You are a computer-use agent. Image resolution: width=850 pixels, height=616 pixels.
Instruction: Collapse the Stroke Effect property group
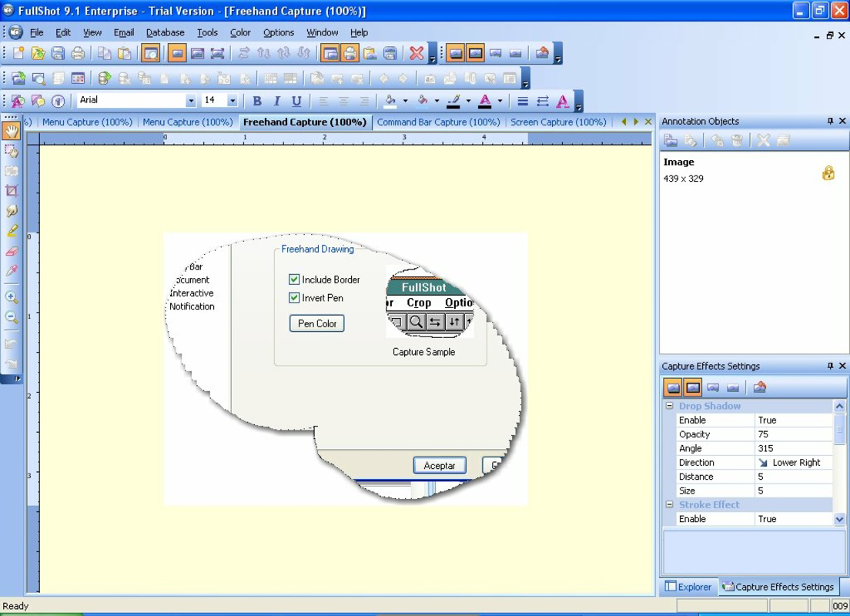click(669, 504)
